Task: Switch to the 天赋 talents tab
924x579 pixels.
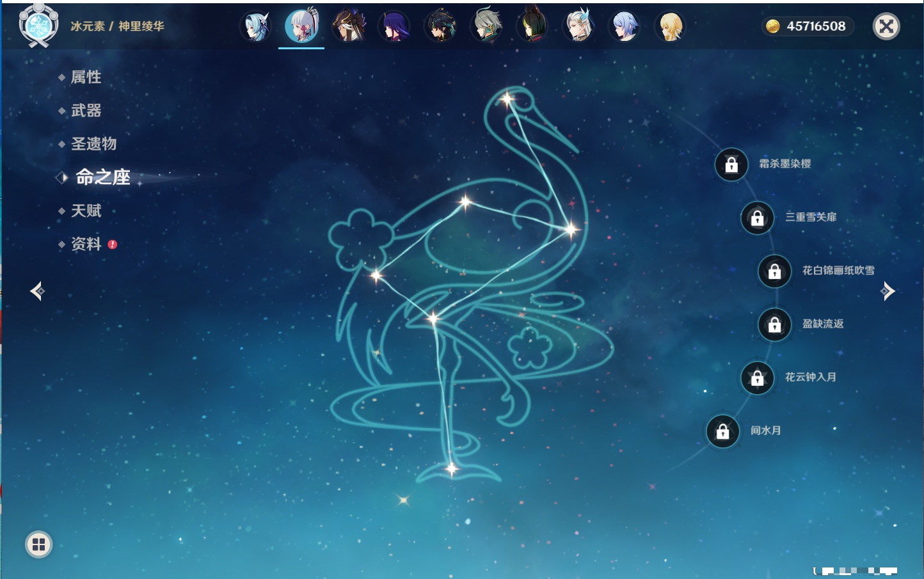Action: click(86, 210)
